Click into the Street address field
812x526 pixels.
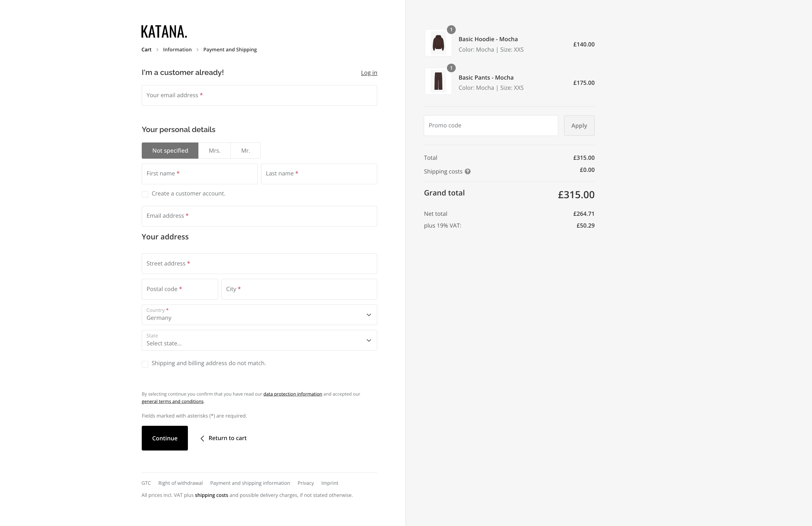point(259,264)
